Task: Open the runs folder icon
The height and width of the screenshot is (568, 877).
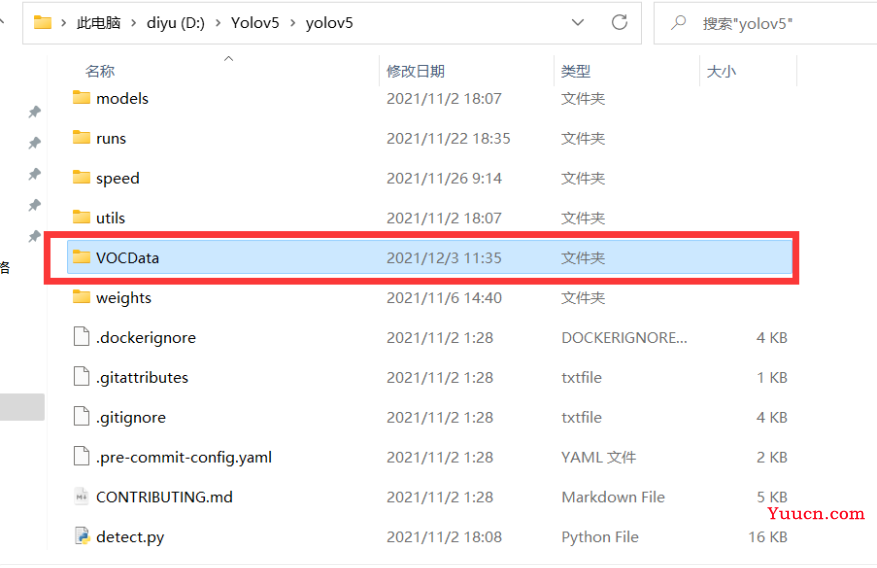Action: coord(81,138)
